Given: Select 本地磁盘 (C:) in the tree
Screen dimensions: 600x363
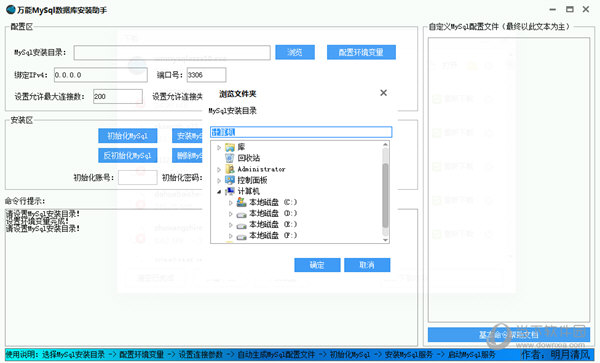Looking at the screenshot, I should click(273, 202).
